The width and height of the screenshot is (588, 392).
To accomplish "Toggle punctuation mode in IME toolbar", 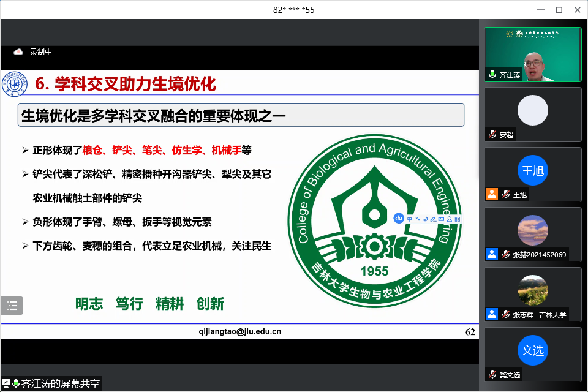I will tap(418, 219).
